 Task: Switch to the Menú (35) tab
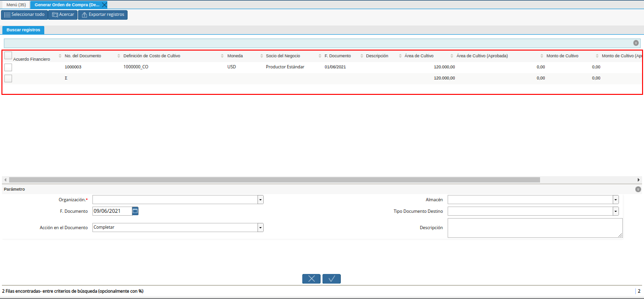(x=16, y=4)
